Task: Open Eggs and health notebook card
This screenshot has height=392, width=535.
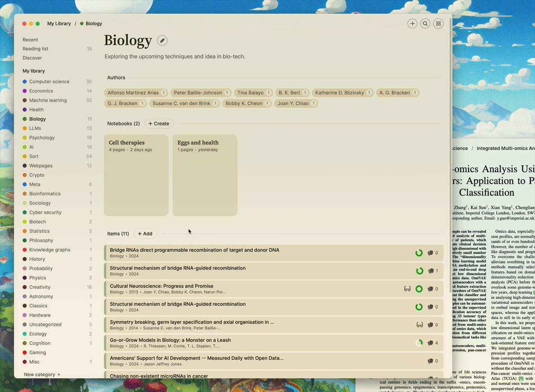Action: click(205, 175)
